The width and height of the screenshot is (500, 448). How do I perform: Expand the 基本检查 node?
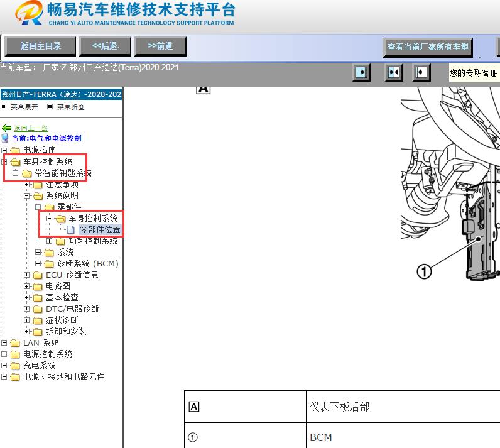(27, 297)
